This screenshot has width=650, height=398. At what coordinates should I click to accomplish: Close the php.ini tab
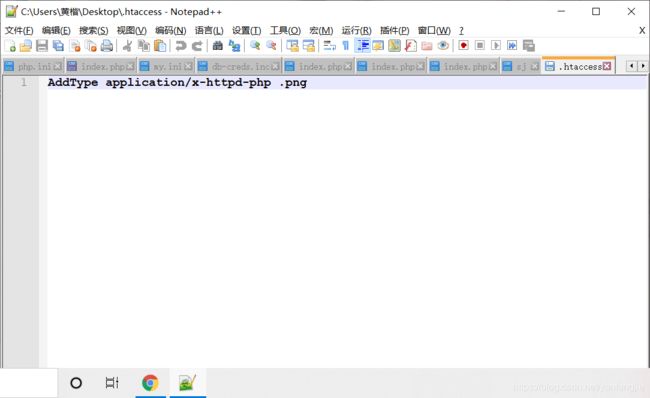(58, 66)
